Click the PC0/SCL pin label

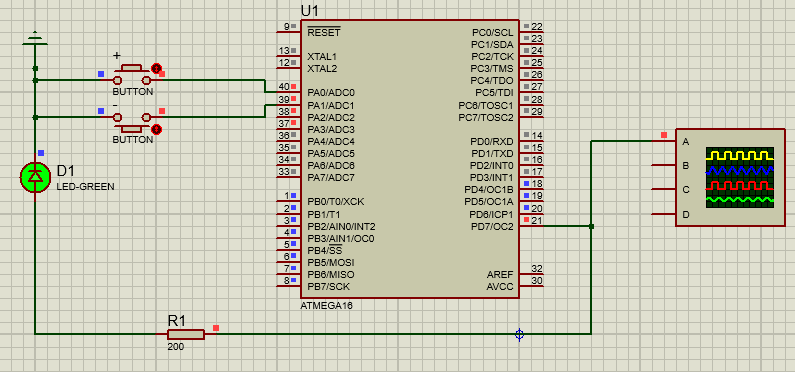[493, 32]
